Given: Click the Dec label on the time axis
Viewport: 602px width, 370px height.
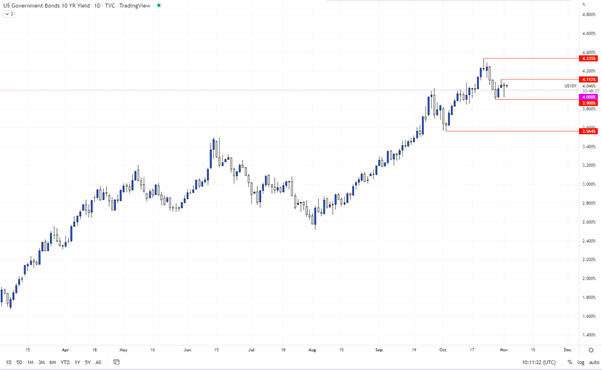Looking at the screenshot, I should point(567,350).
